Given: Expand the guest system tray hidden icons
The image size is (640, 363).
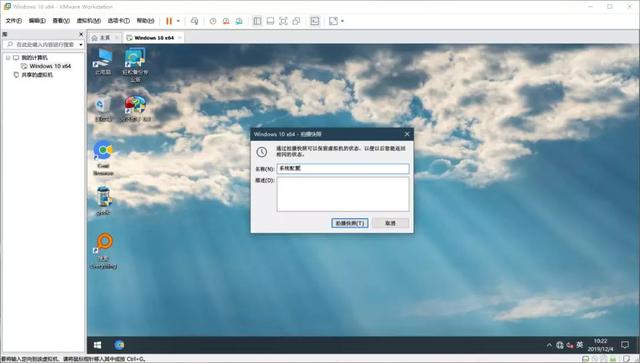Looking at the screenshot, I should 549,345.
